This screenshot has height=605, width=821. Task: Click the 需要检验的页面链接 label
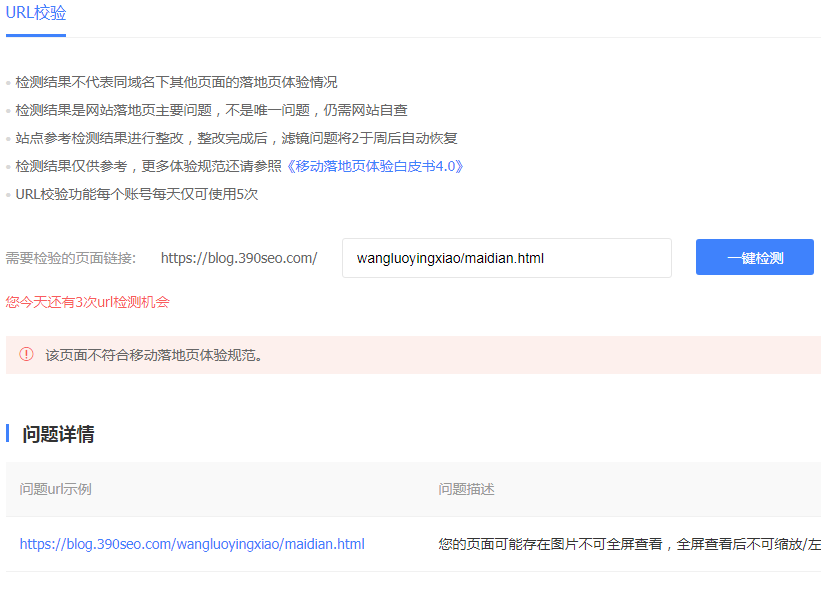pos(71,258)
